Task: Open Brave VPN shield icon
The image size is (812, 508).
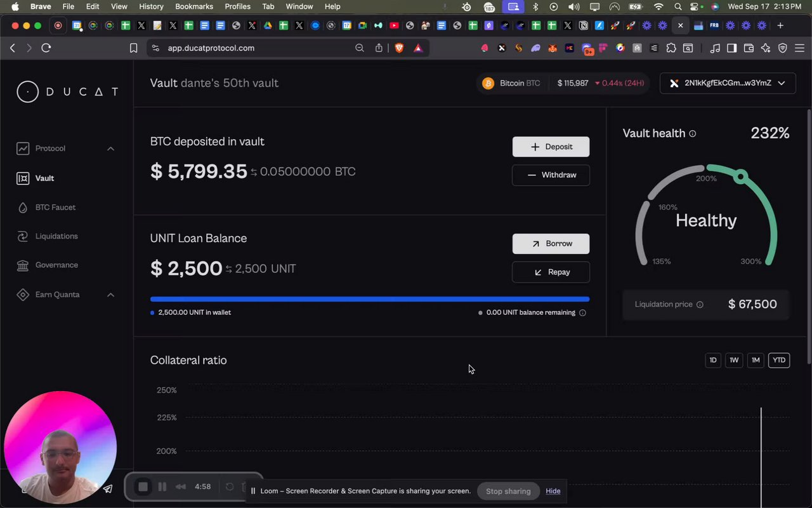Action: coord(783,48)
